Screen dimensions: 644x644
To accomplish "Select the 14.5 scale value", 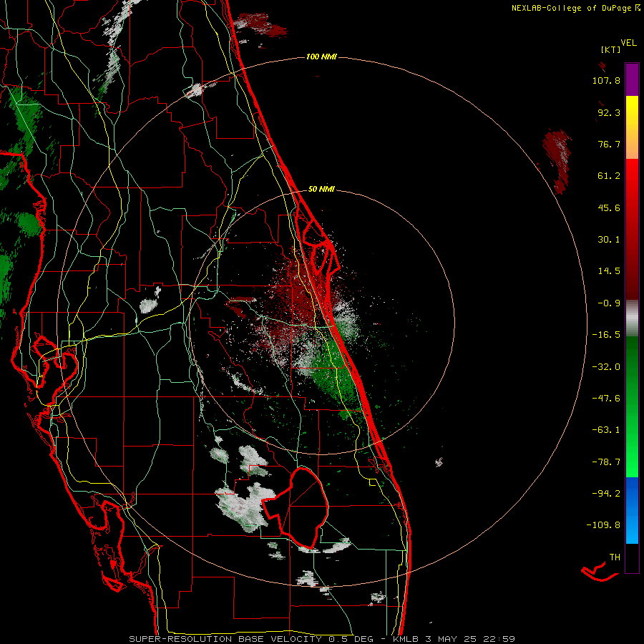I will pos(609,271).
